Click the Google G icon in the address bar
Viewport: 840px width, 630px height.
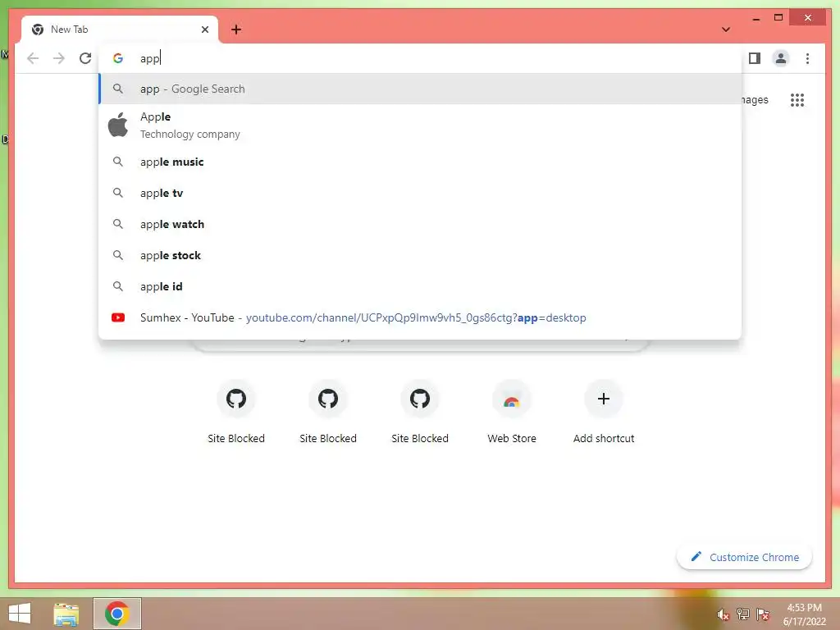click(118, 58)
